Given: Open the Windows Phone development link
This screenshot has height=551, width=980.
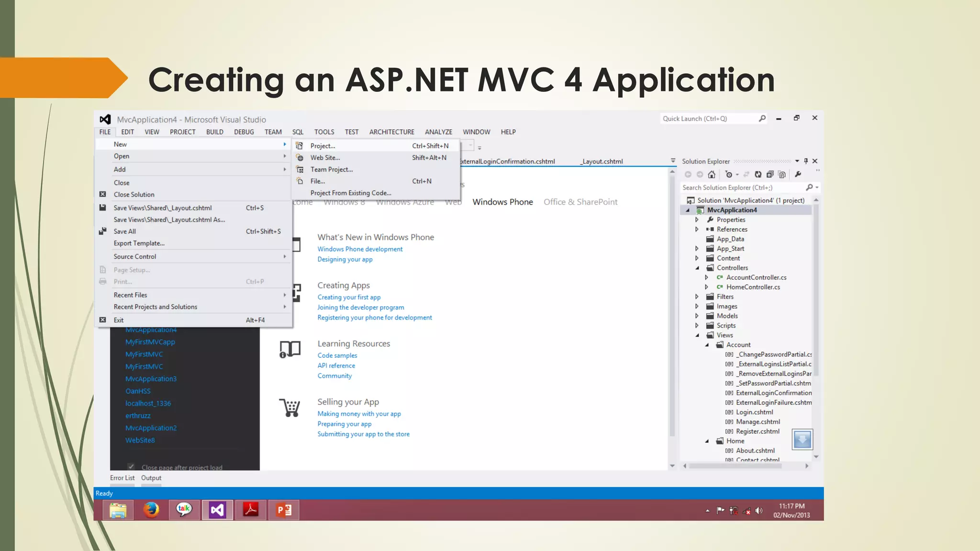Looking at the screenshot, I should coord(360,249).
